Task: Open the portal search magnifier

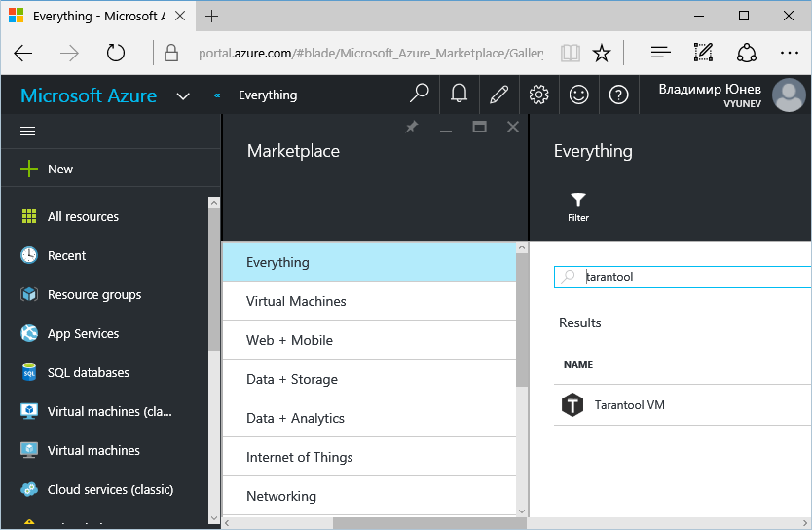Action: (x=420, y=95)
